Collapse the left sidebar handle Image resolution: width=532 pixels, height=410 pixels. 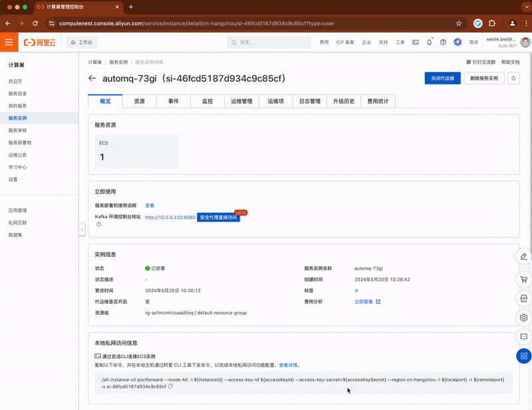point(82,230)
